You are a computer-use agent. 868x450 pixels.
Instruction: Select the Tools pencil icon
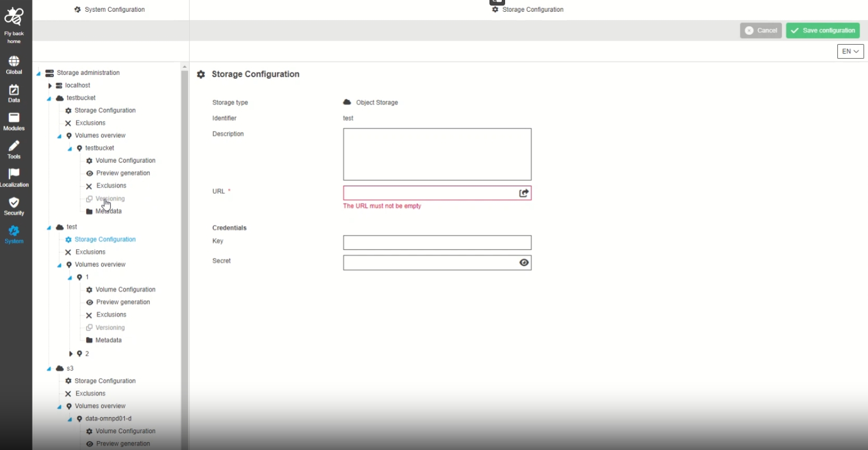(14, 149)
